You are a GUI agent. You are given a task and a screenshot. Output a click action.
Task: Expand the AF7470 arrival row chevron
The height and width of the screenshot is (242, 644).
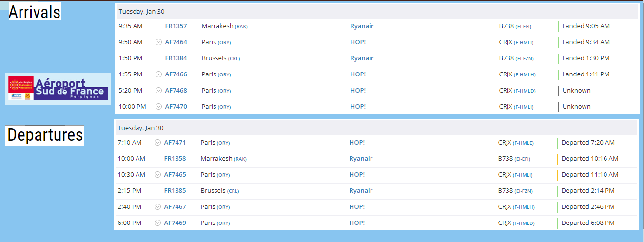(x=158, y=107)
